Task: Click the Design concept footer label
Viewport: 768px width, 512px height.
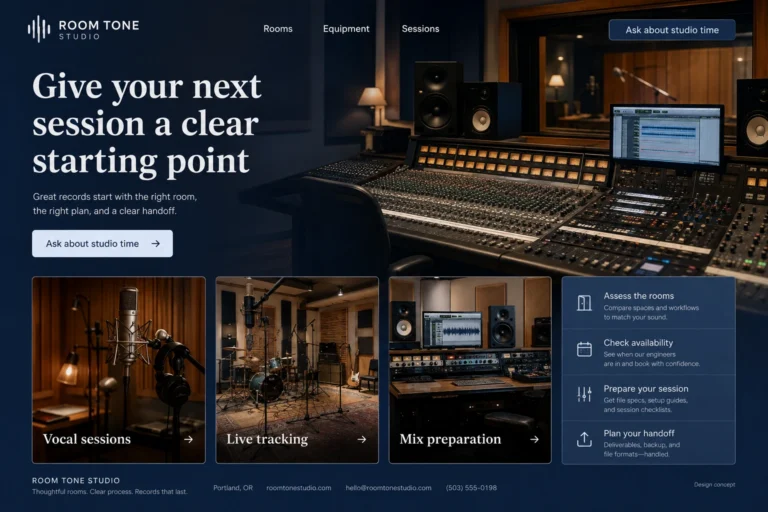Action: click(714, 485)
